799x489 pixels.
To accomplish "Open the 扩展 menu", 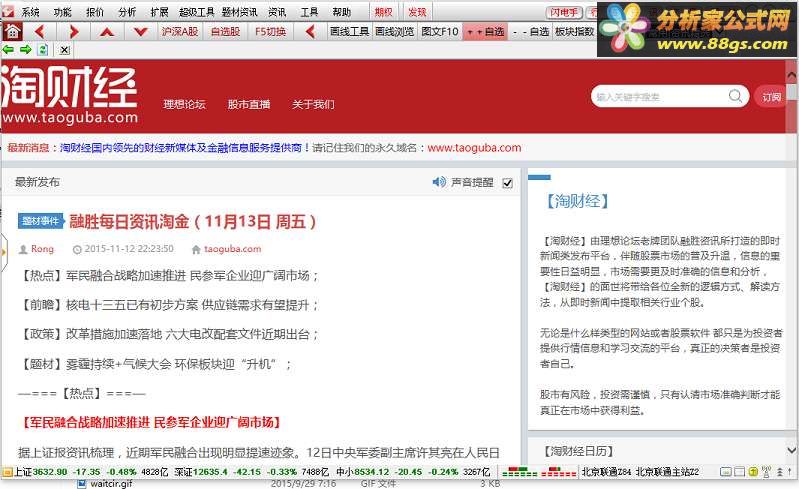I will pyautogui.click(x=159, y=12).
